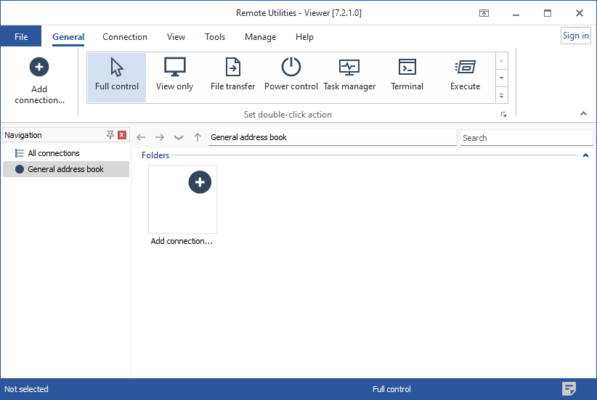This screenshot has width=597, height=400.
Task: Open the Tools tab
Action: tap(215, 37)
